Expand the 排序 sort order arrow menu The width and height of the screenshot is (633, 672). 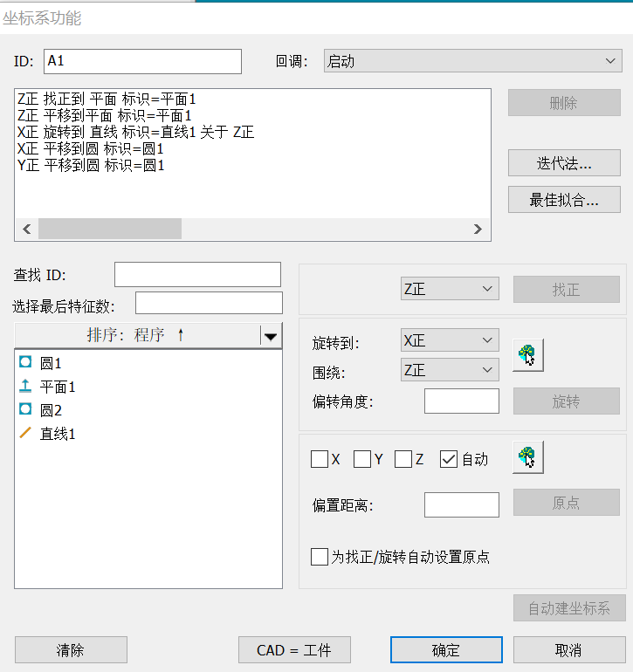[271, 336]
